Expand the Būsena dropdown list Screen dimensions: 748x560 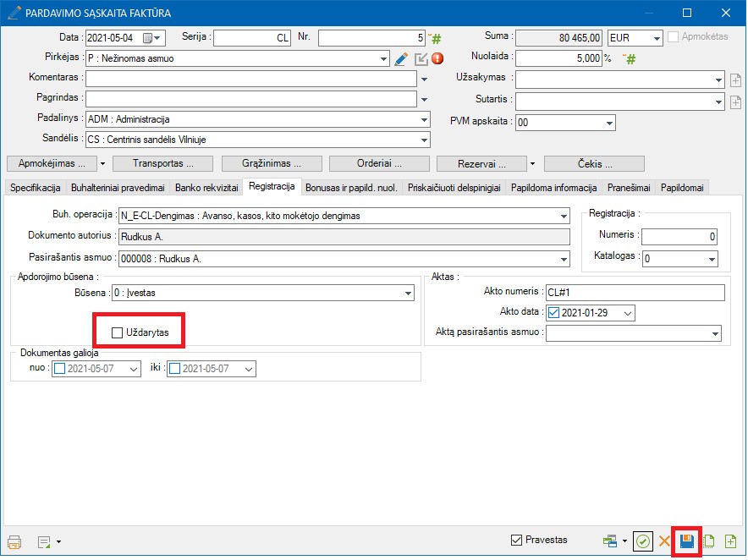click(x=408, y=293)
